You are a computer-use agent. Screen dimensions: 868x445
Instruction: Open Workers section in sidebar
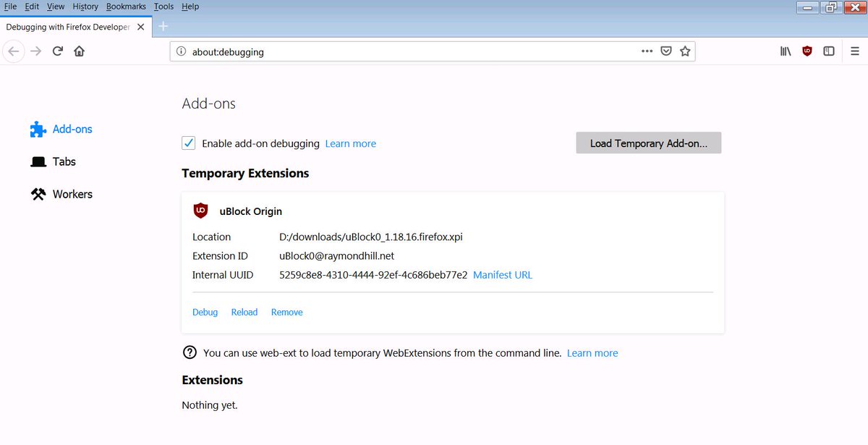72,194
